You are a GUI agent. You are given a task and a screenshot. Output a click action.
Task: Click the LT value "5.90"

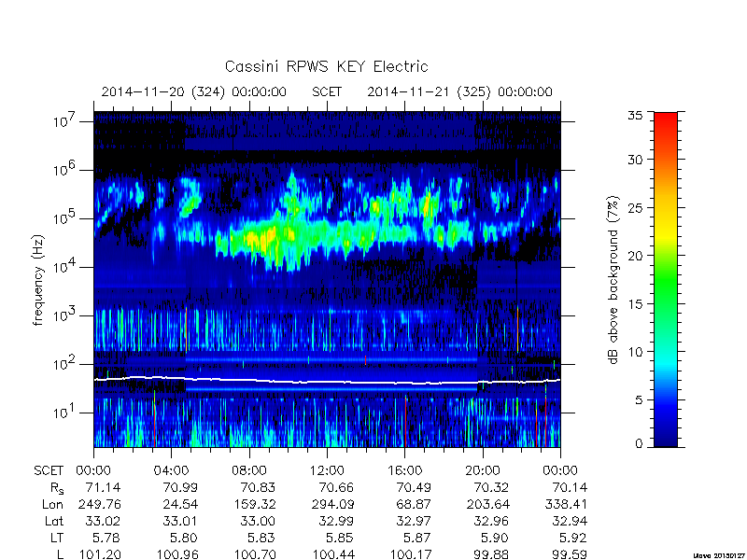tap(495, 539)
